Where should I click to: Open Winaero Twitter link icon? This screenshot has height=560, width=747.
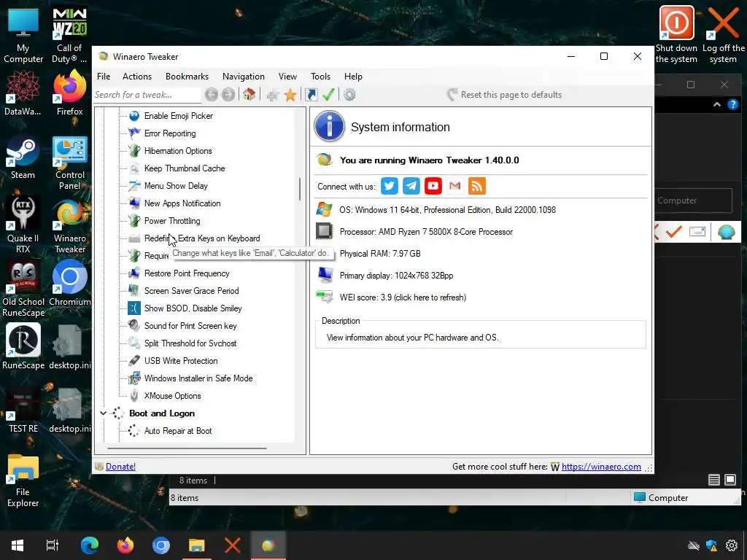tap(390, 186)
